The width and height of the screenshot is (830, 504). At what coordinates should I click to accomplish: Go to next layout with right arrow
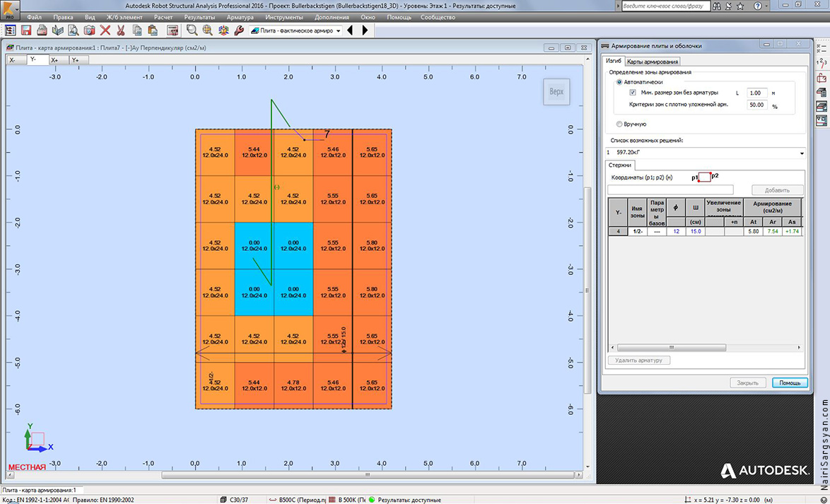(365, 30)
